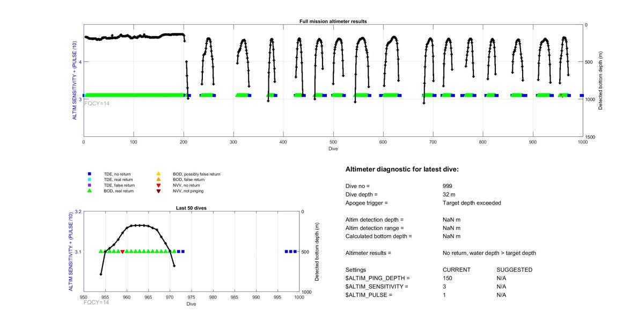644x328 pixels.
Task: Click the 'ALTIM SENSITIVITY + (PULSE /10)' label of Last 50 dives plot
Action: click(70, 252)
